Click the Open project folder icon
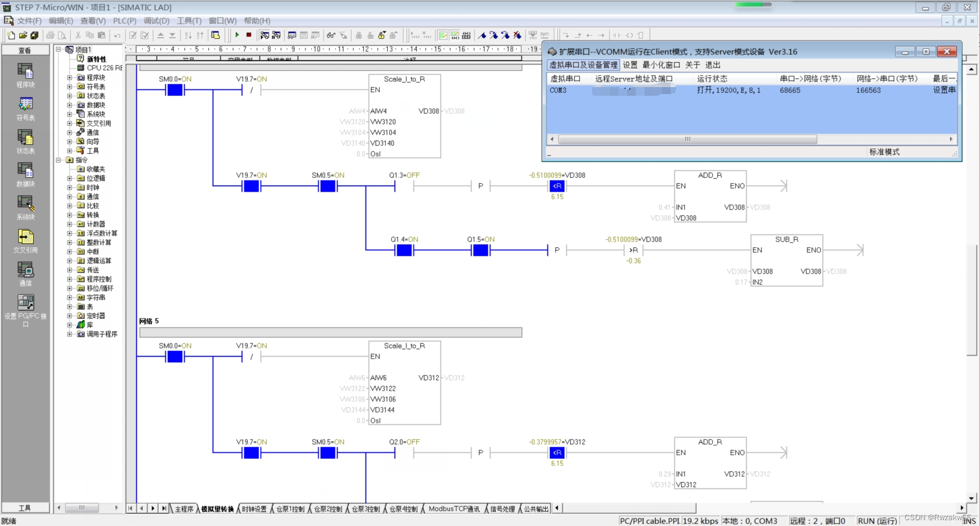The width and height of the screenshot is (980, 526). pos(23,35)
